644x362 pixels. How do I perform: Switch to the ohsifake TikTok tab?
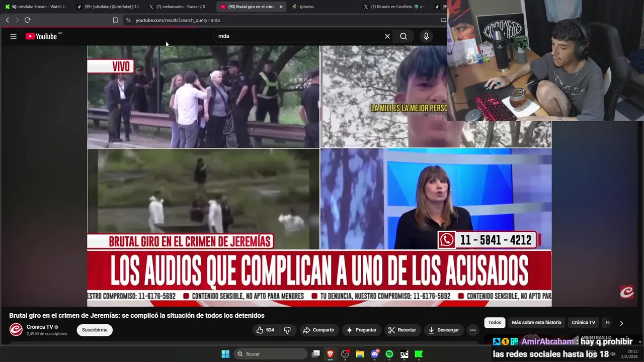[108, 7]
